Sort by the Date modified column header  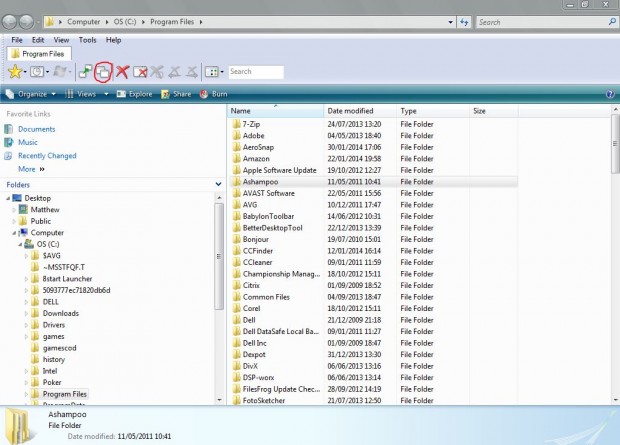point(360,111)
